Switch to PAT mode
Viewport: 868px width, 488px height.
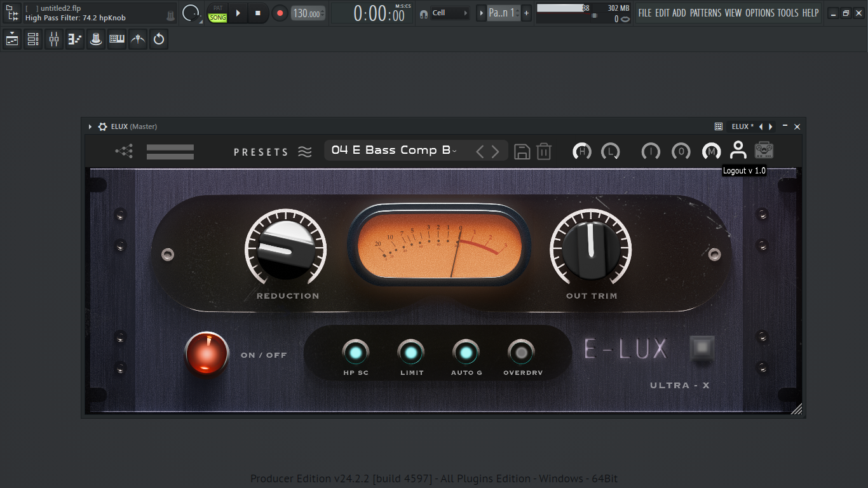coord(218,8)
